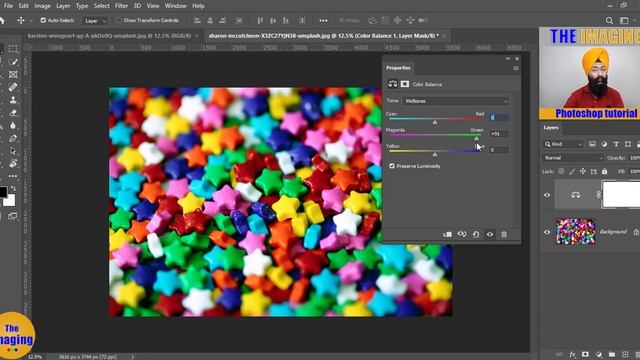This screenshot has width=640, height=360.
Task: Toggle Preserve Luminosity checkbox
Action: pos(392,166)
